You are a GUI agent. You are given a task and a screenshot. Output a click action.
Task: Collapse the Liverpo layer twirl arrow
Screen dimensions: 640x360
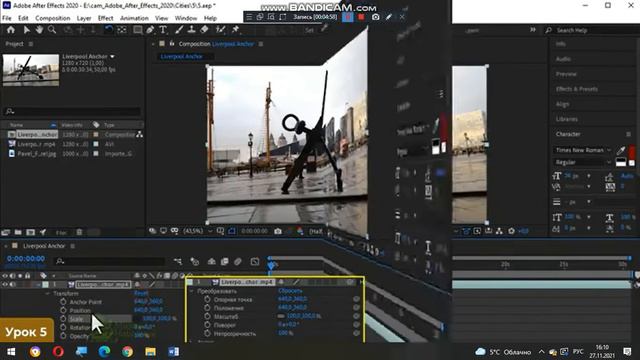coord(38,284)
